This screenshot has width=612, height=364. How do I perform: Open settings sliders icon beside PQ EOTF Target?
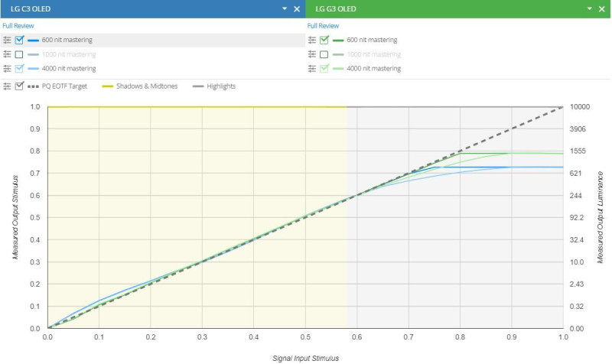7,86
